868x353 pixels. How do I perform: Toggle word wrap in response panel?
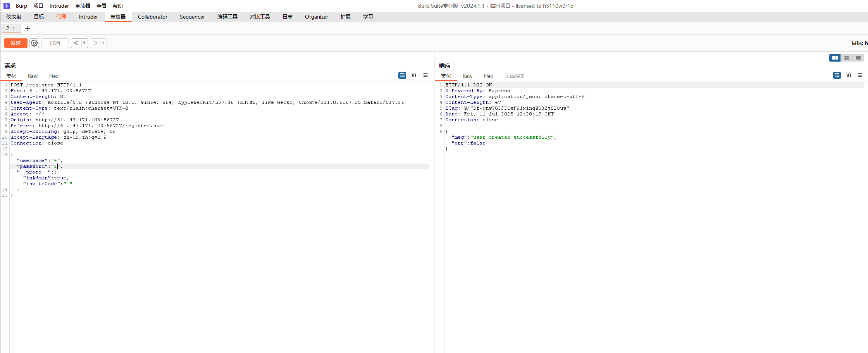(x=837, y=75)
